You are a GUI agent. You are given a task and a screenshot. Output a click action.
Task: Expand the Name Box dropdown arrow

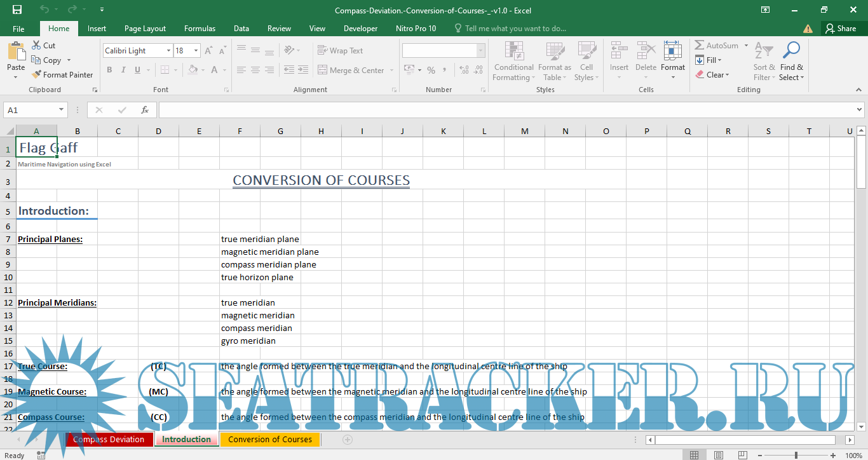[61, 110]
